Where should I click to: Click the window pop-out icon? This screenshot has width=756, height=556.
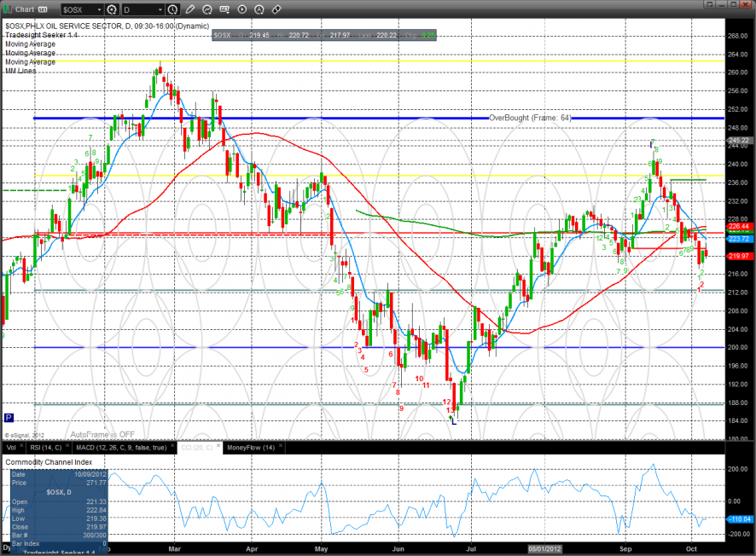pyautogui.click(x=709, y=4)
